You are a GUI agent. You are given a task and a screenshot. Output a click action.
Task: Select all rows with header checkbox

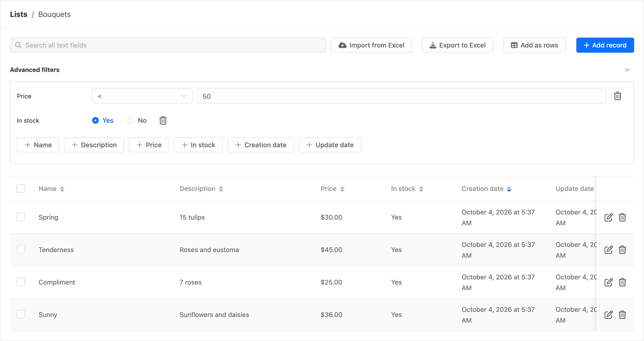[21, 189]
